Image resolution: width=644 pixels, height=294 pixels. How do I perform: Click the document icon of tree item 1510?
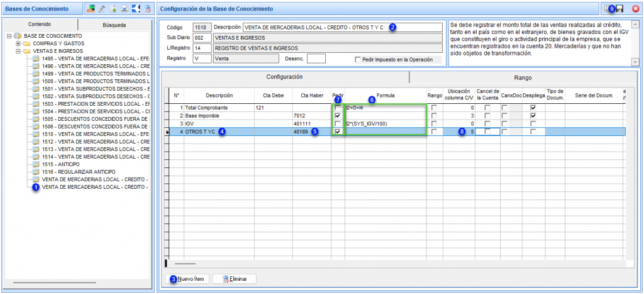coord(36,134)
